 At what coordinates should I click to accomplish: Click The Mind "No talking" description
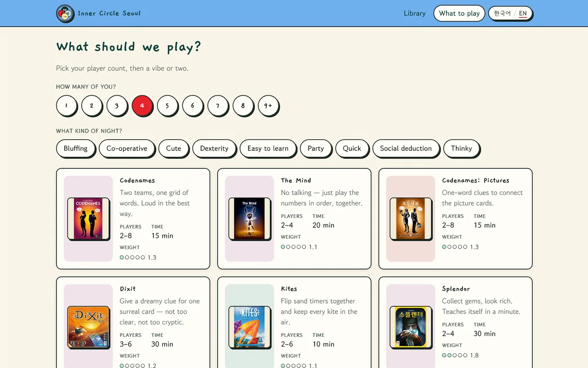click(x=322, y=198)
